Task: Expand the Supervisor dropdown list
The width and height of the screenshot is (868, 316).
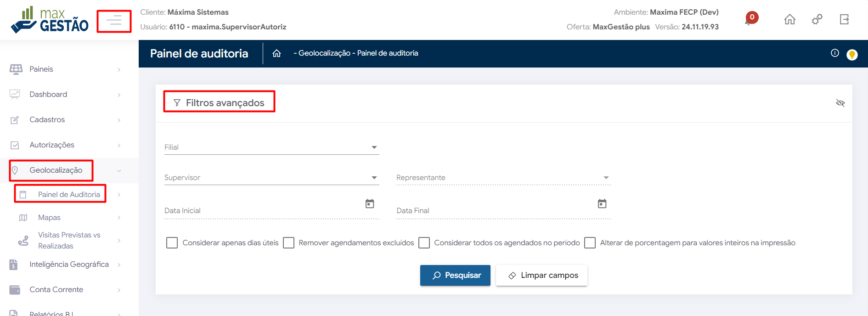Action: (x=272, y=178)
